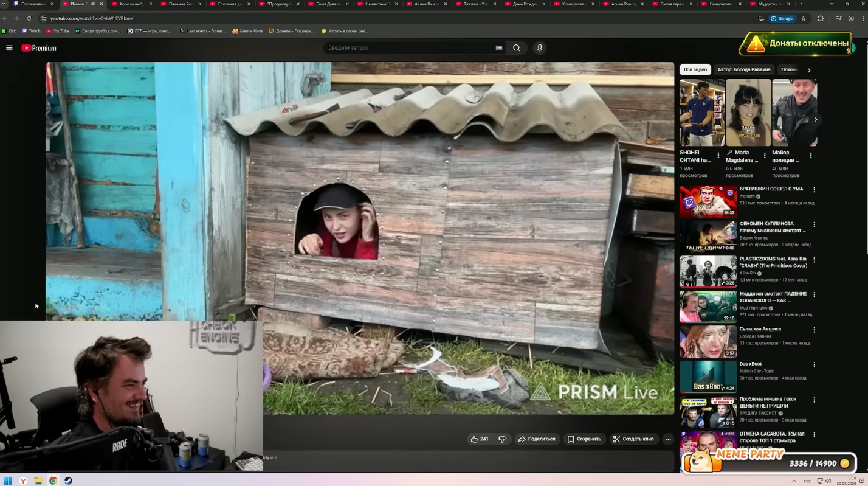This screenshot has width=868, height=486.
Task: Open the YouTube guide hamburger menu
Action: (9, 48)
